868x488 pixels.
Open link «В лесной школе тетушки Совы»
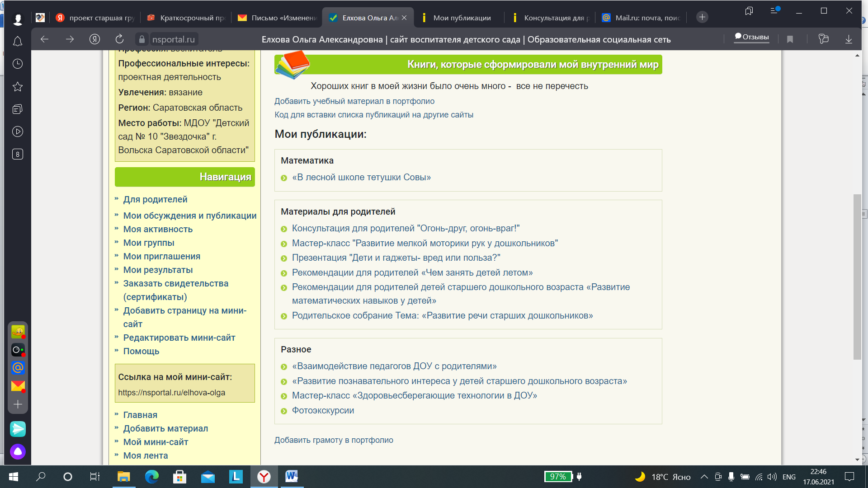(361, 178)
